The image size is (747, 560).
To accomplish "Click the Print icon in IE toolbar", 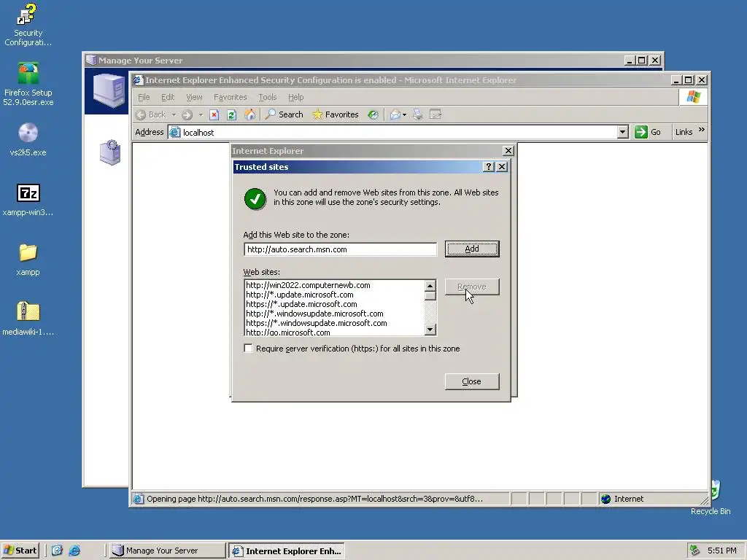I will pos(418,114).
